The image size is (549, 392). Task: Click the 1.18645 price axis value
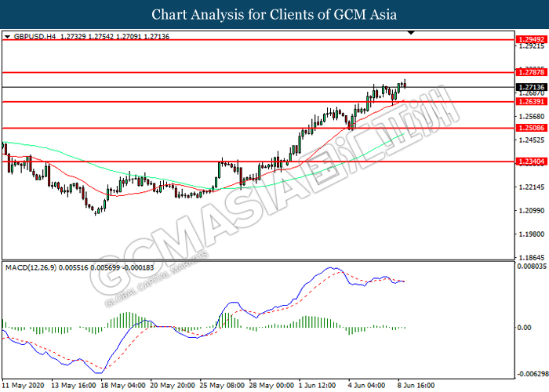[x=532, y=258]
